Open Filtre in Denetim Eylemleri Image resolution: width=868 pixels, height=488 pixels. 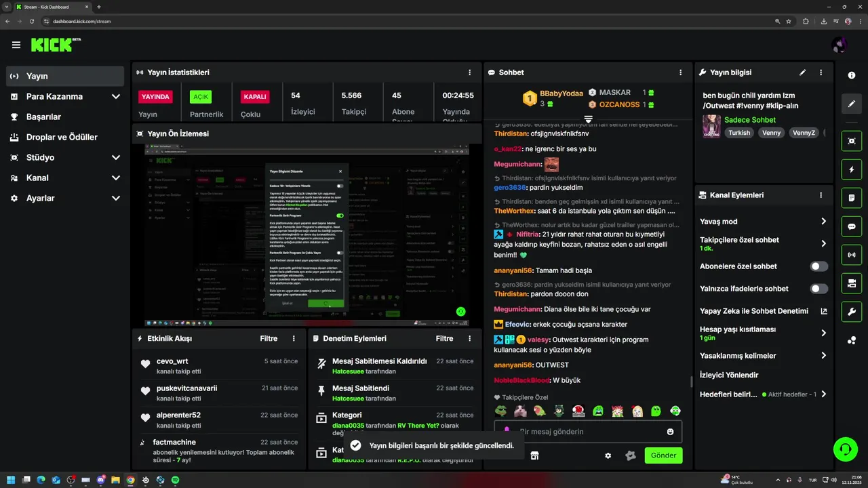[444, 338]
